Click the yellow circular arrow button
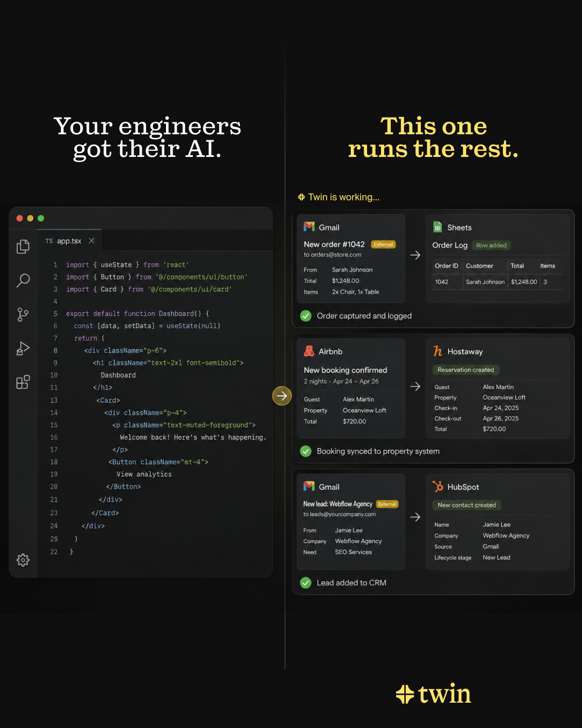The width and height of the screenshot is (582, 728). [282, 396]
